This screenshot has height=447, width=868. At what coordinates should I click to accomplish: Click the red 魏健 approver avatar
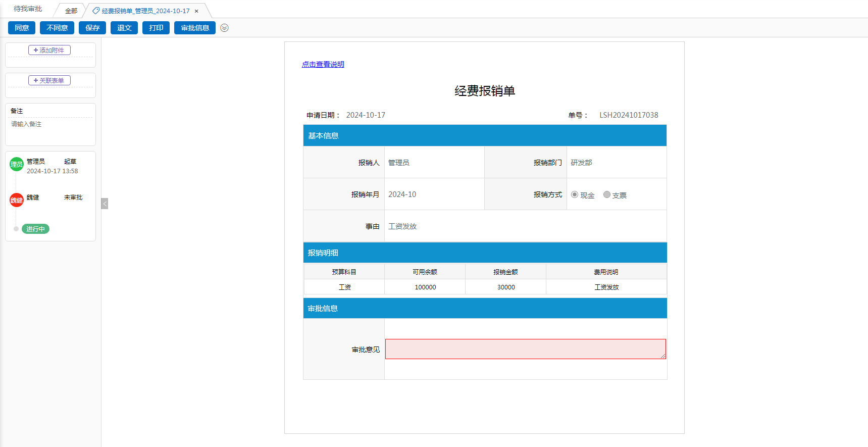17,200
